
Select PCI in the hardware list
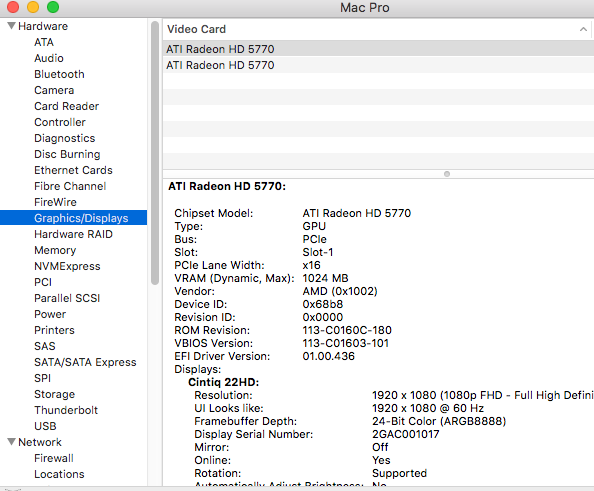pyautogui.click(x=43, y=282)
